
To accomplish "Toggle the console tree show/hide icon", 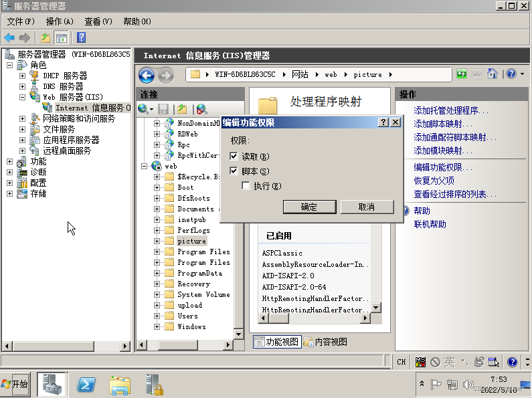I will (62, 37).
